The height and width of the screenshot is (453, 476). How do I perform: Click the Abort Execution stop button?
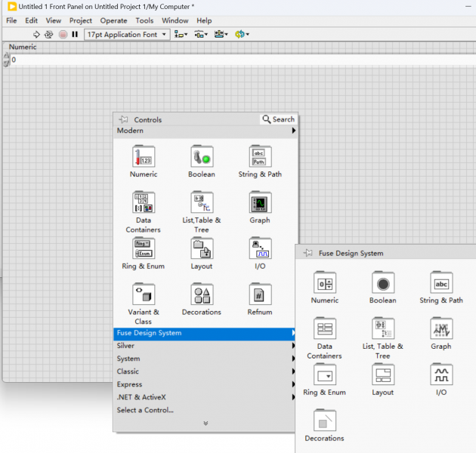63,34
